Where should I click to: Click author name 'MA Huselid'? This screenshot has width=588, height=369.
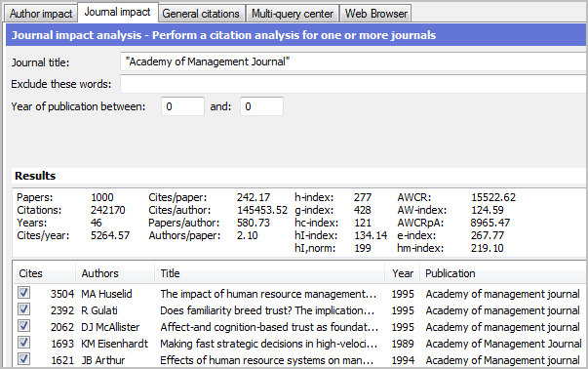[x=106, y=294]
